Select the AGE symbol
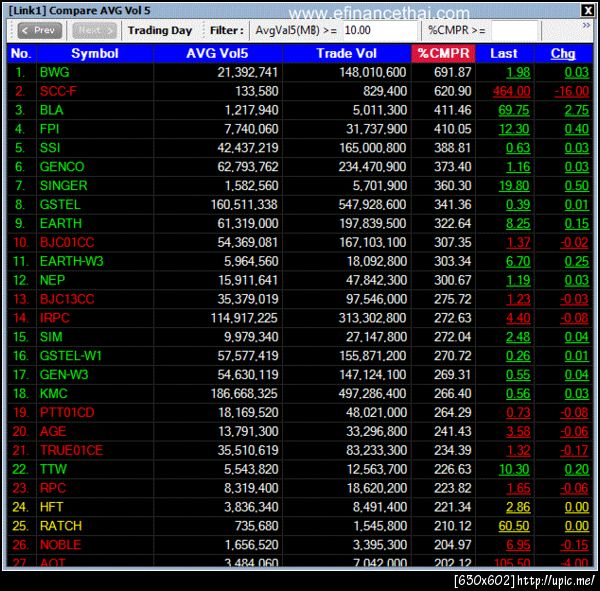600x591 pixels. pyautogui.click(x=52, y=431)
